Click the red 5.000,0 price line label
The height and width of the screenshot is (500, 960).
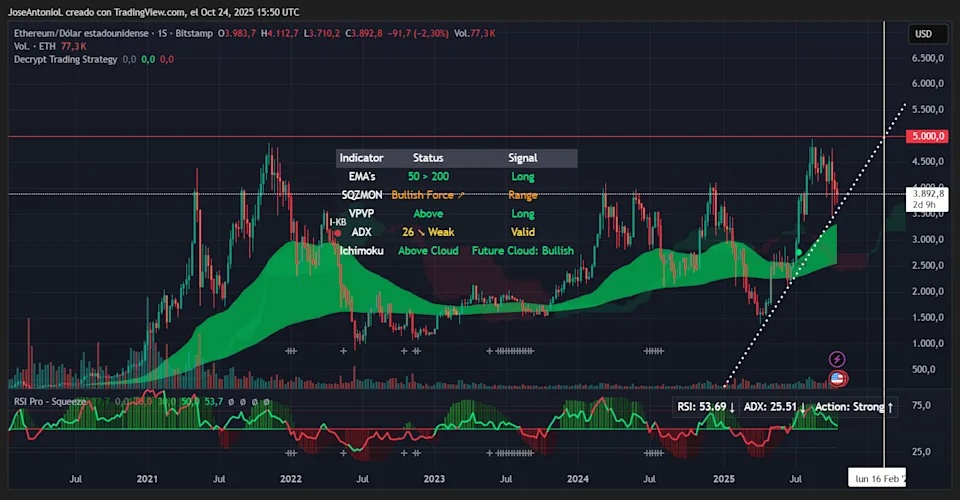(x=927, y=136)
